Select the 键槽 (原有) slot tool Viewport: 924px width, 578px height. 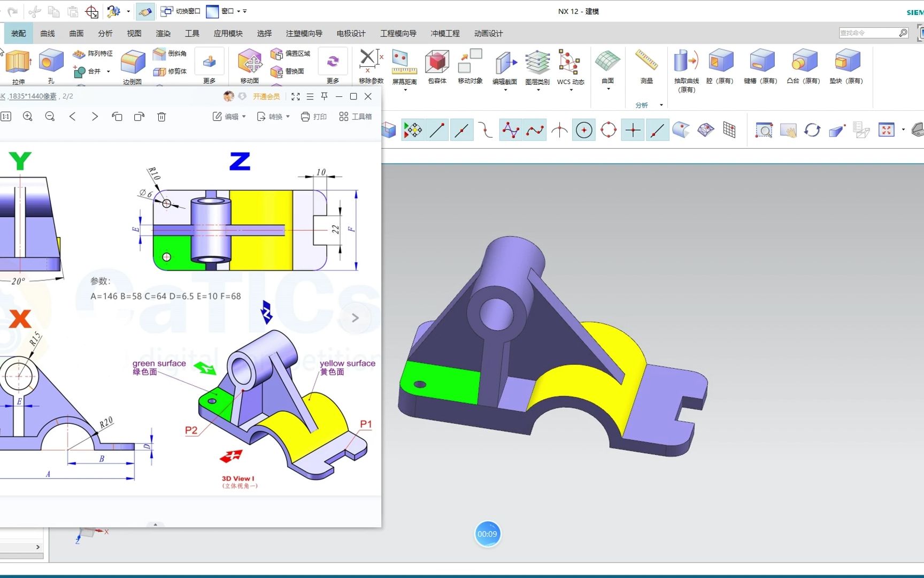760,66
